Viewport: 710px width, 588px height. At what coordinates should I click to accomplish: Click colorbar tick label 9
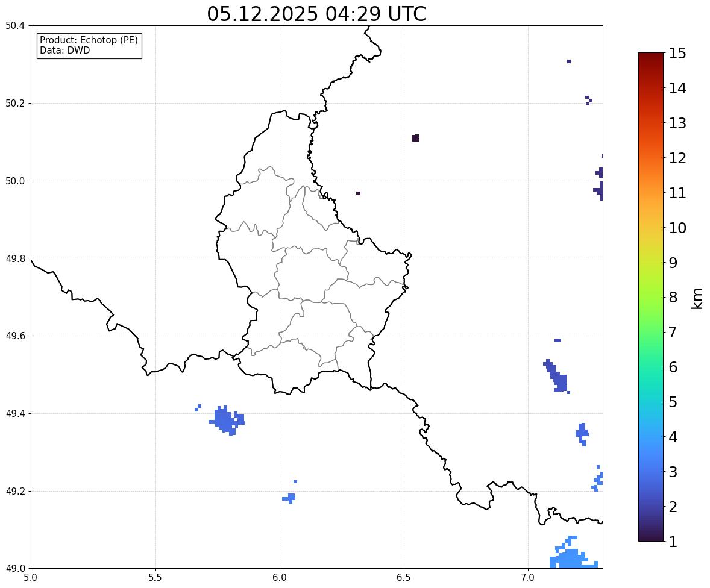(673, 263)
